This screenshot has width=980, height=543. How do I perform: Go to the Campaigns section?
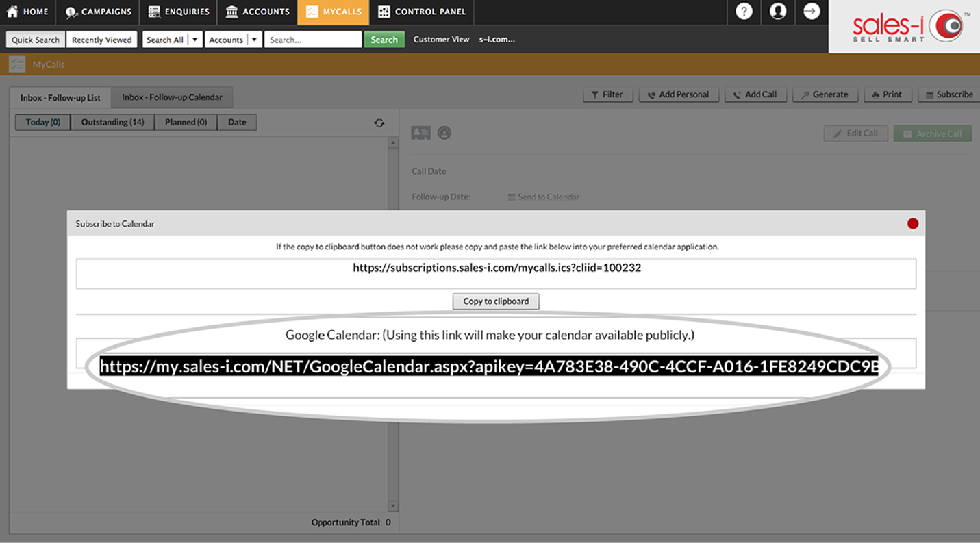(97, 12)
